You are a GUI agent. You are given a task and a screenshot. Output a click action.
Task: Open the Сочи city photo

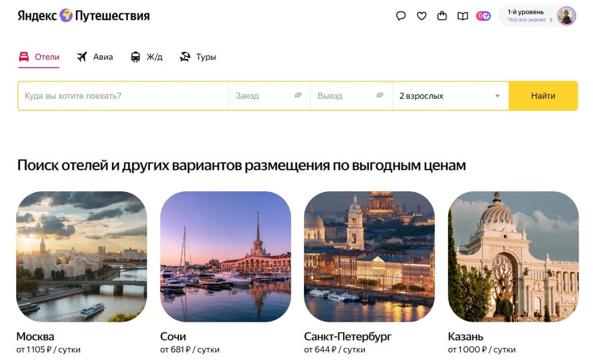[225, 257]
